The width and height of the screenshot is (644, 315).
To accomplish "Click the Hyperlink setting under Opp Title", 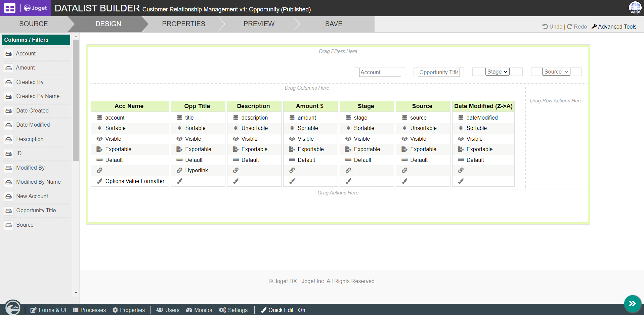I will click(197, 170).
